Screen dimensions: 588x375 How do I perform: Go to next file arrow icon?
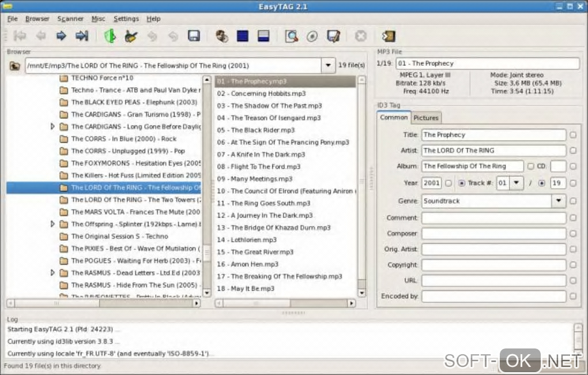(x=61, y=36)
